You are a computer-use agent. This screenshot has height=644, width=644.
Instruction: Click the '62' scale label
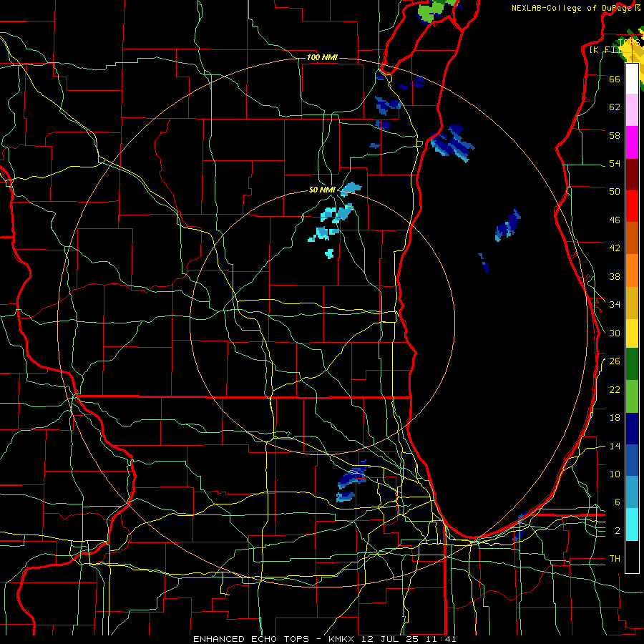pos(615,107)
